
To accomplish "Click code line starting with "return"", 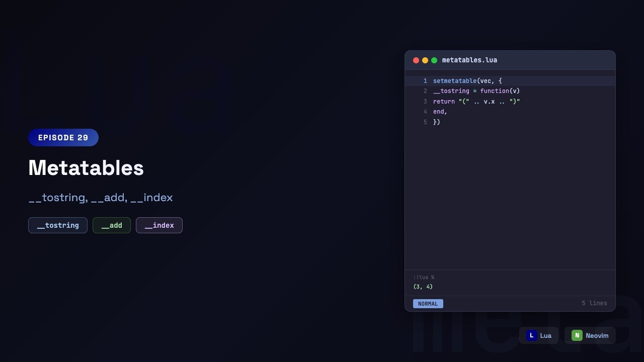I will click(476, 102).
